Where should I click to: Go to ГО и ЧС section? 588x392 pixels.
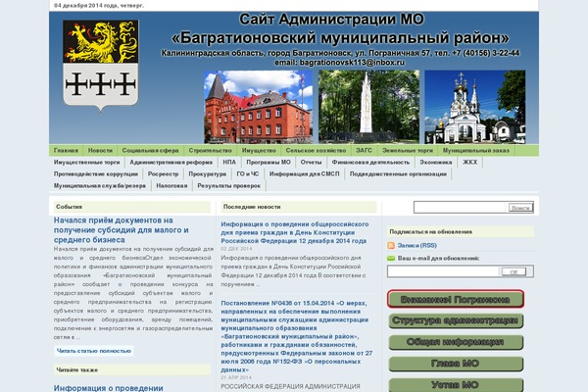pyautogui.click(x=248, y=174)
